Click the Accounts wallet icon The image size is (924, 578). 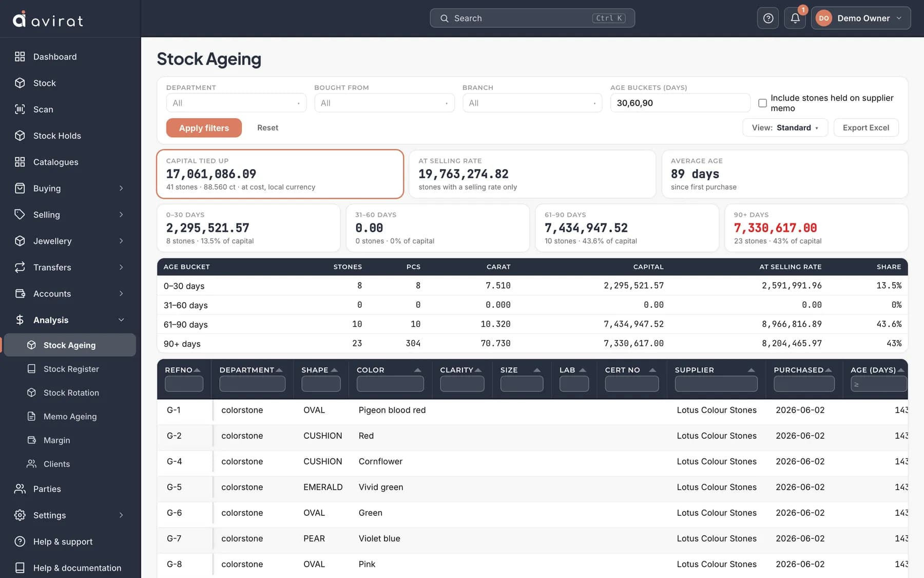[x=20, y=293]
